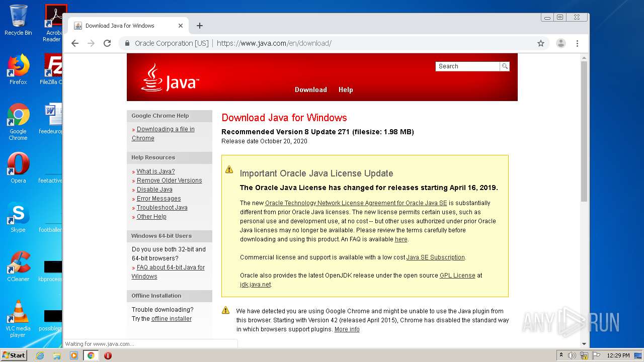
Task: Click the volume speaker tray icon
Action: pos(572,355)
